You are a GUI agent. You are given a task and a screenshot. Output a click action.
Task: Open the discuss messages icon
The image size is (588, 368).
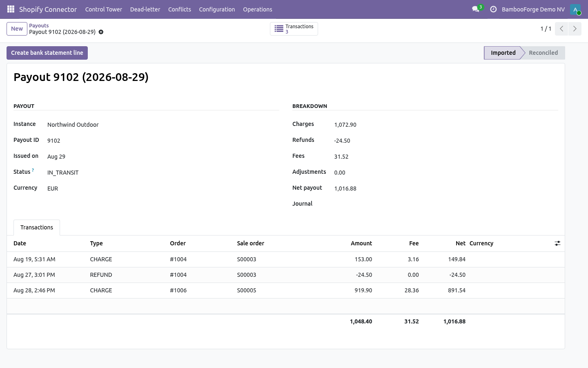point(475,9)
